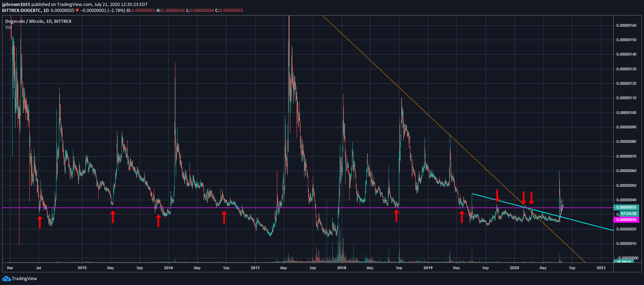This screenshot has height=285, width=644.
Task: Click the 0.00000010 price axis label
Action: [626, 243]
